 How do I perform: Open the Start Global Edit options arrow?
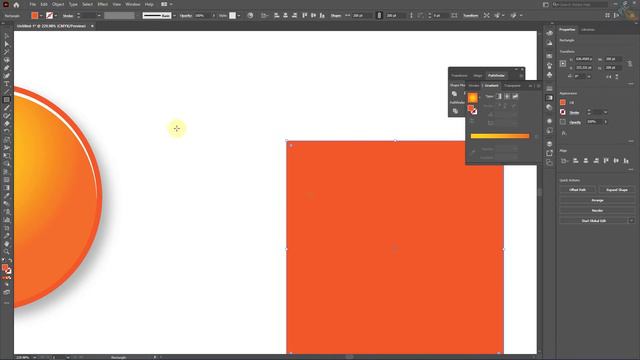(631, 220)
